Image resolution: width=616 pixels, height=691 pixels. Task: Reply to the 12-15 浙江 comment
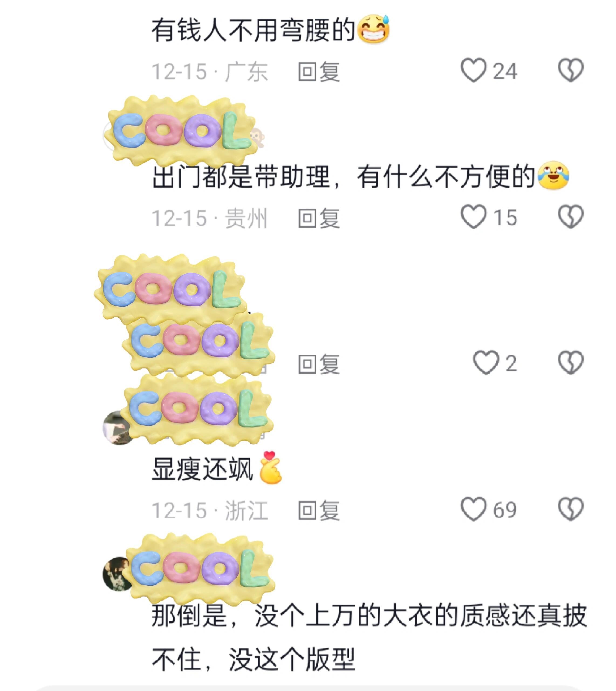[x=319, y=510]
